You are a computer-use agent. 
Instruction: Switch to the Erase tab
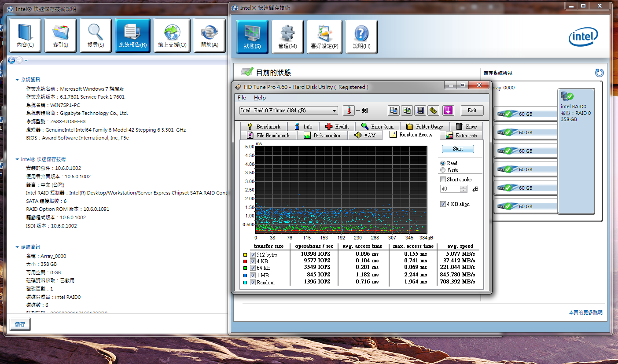click(466, 127)
